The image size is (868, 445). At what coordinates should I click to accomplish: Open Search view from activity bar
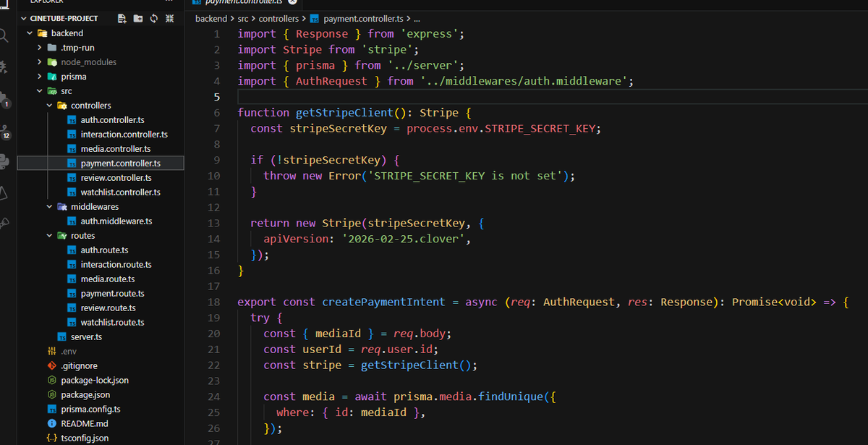click(x=4, y=36)
